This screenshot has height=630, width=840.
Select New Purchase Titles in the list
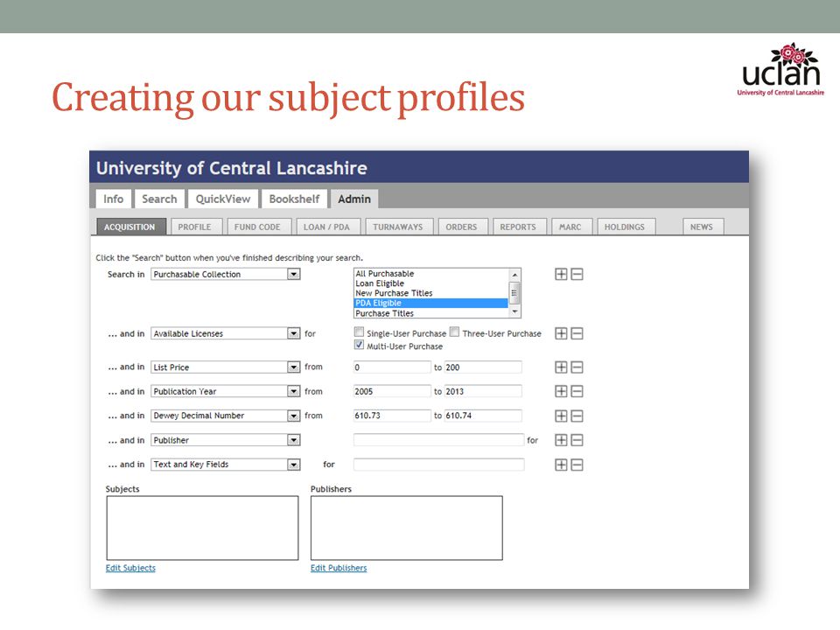431,293
